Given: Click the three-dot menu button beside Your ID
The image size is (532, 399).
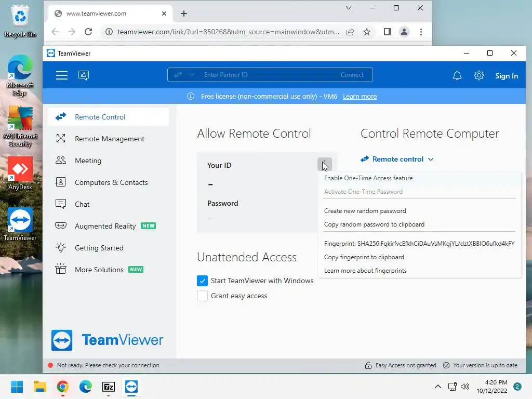Looking at the screenshot, I should pos(325,165).
